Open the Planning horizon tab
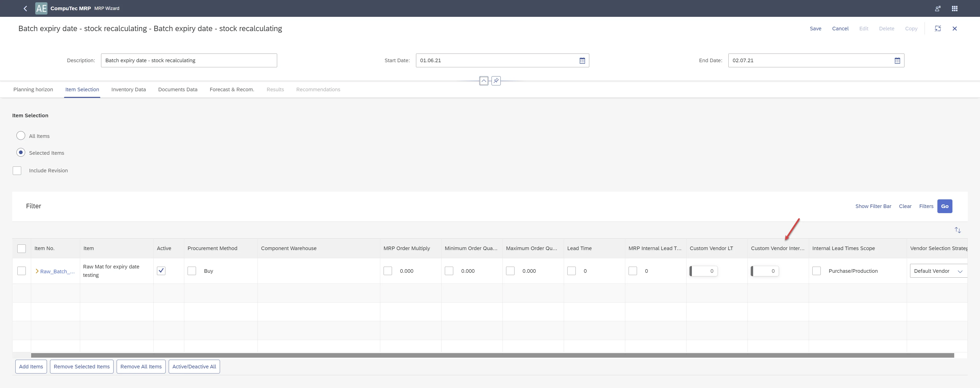 click(x=33, y=89)
